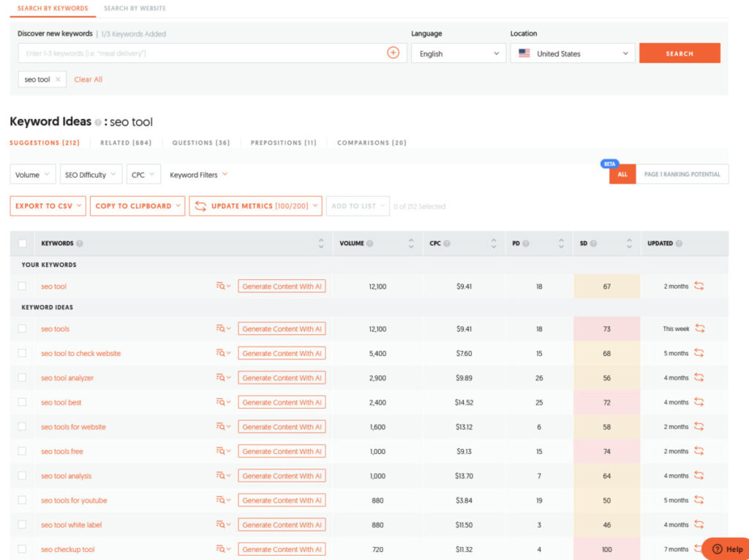The image size is (749, 560).
Task: Open the Location dropdown showing United States
Action: click(573, 53)
